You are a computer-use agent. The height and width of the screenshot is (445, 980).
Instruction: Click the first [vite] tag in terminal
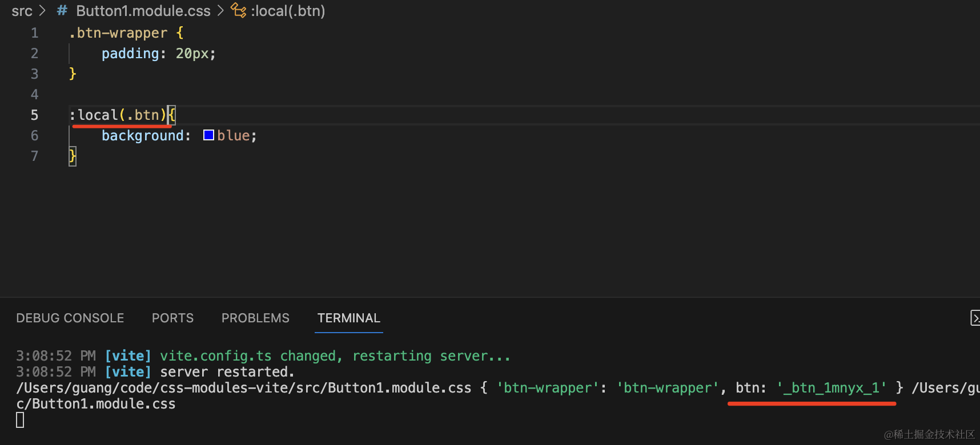(128, 356)
